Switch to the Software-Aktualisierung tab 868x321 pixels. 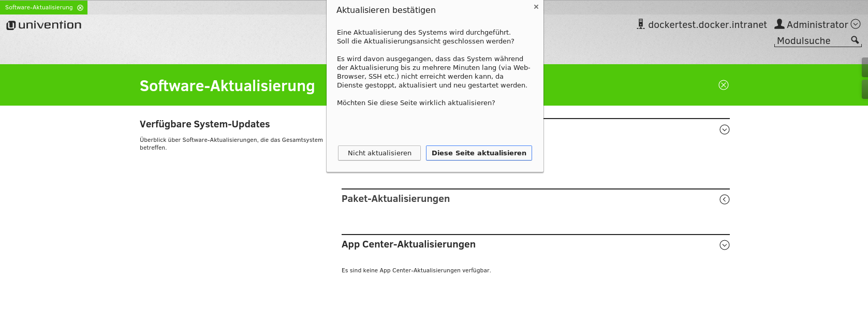(39, 8)
